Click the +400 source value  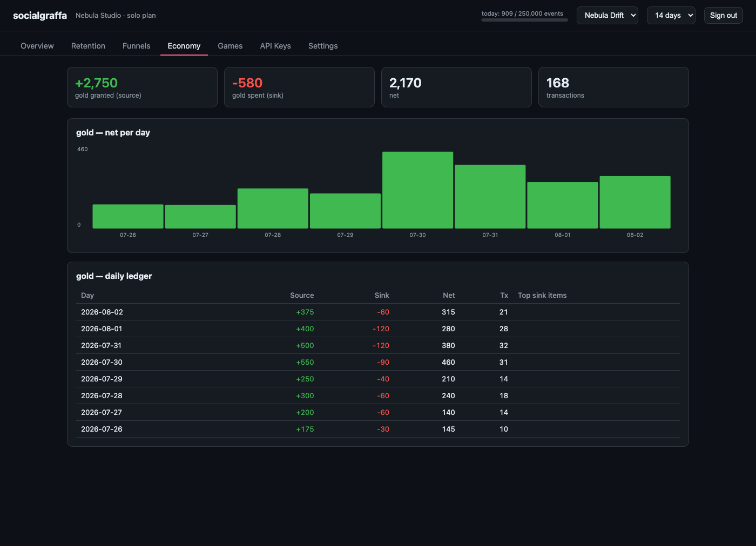305,329
